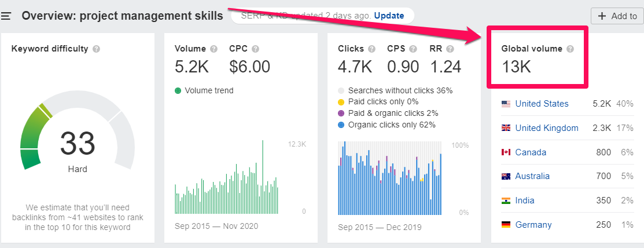Open the Germany country link

pyautogui.click(x=533, y=225)
